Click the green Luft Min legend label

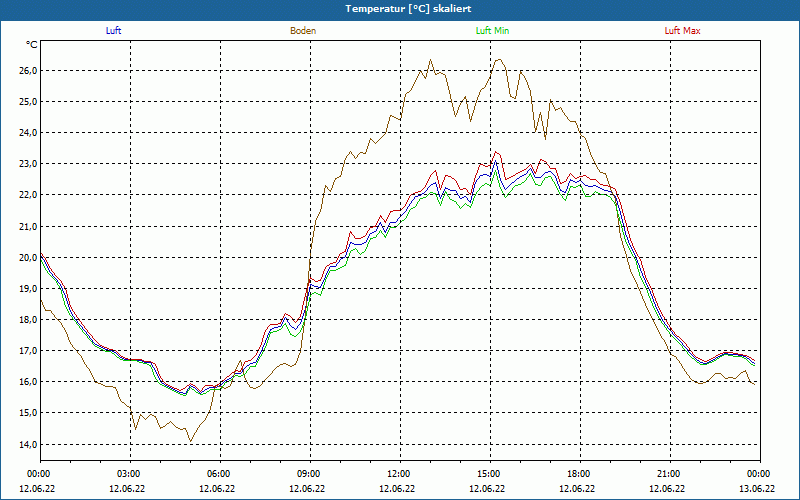[492, 31]
